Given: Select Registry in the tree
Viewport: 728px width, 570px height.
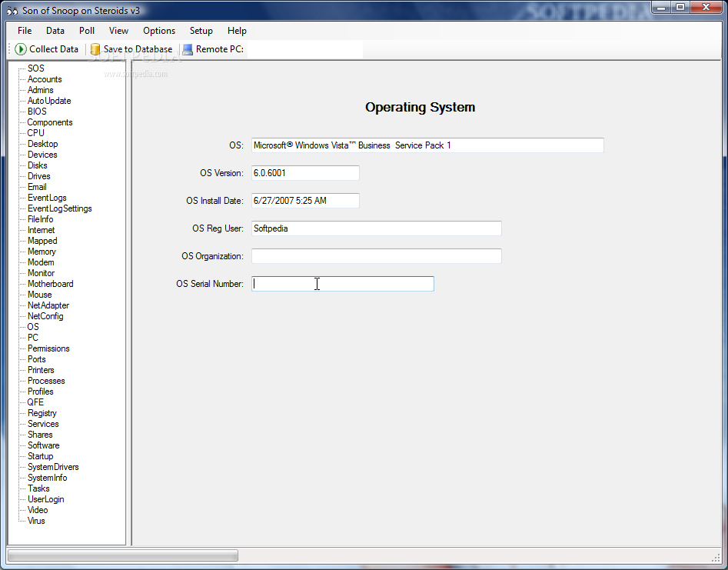Looking at the screenshot, I should [42, 413].
